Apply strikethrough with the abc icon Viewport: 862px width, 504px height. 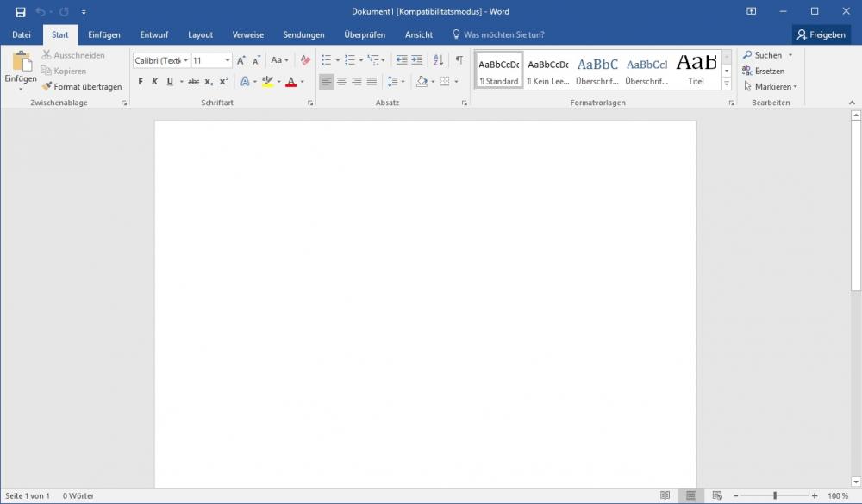(x=193, y=82)
